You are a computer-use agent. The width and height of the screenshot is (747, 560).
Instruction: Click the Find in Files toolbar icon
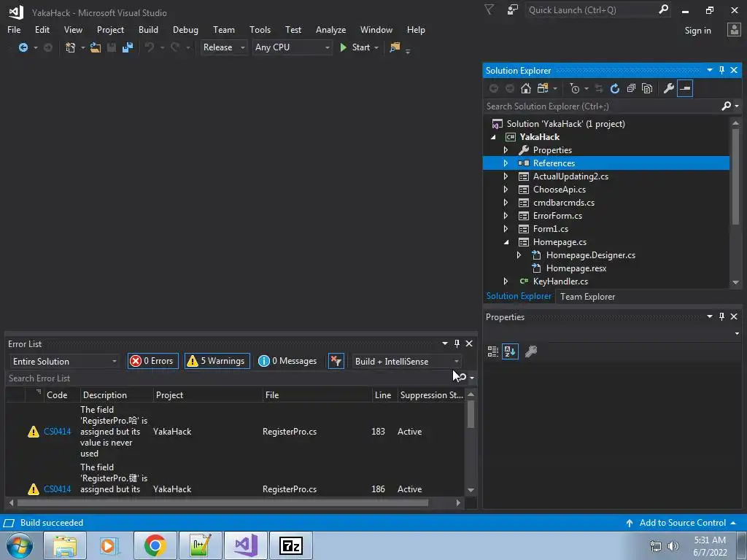coord(395,47)
